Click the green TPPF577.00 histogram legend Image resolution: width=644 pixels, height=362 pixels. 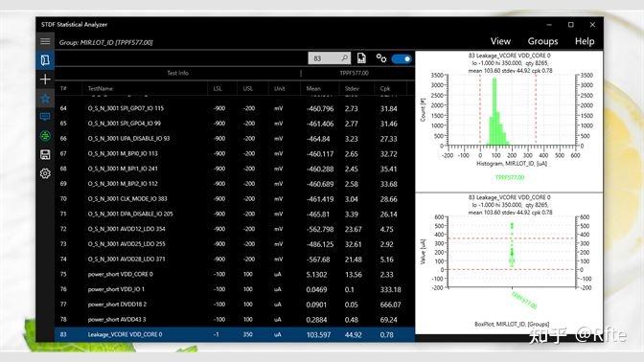pyautogui.click(x=510, y=178)
